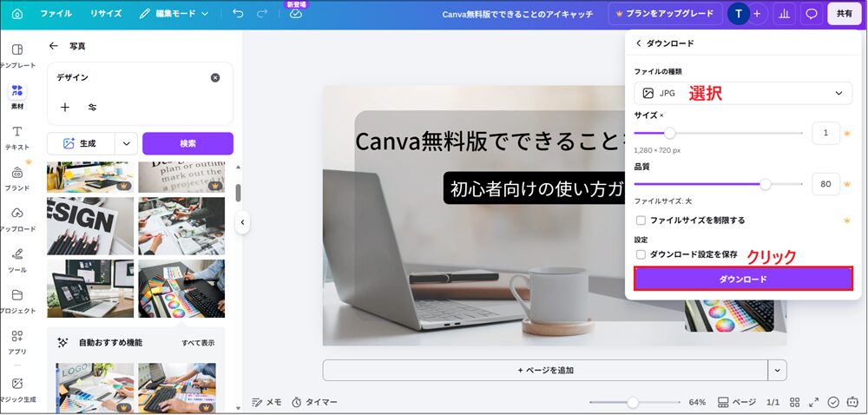Click the 共有 button
868x415 pixels.
coord(845,14)
